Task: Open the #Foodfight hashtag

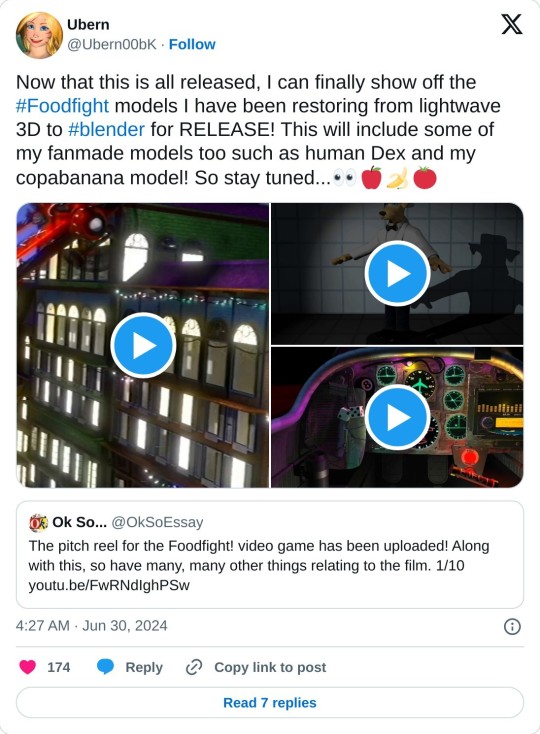Action: point(62,106)
